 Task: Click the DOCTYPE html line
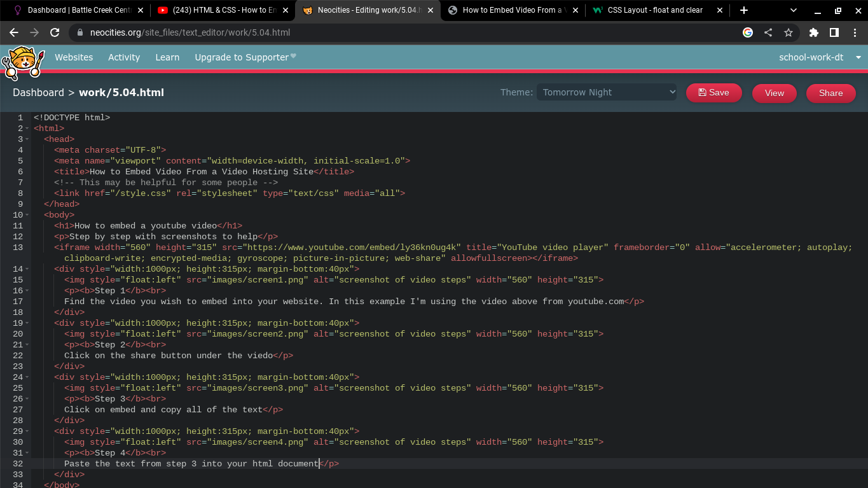click(x=72, y=118)
